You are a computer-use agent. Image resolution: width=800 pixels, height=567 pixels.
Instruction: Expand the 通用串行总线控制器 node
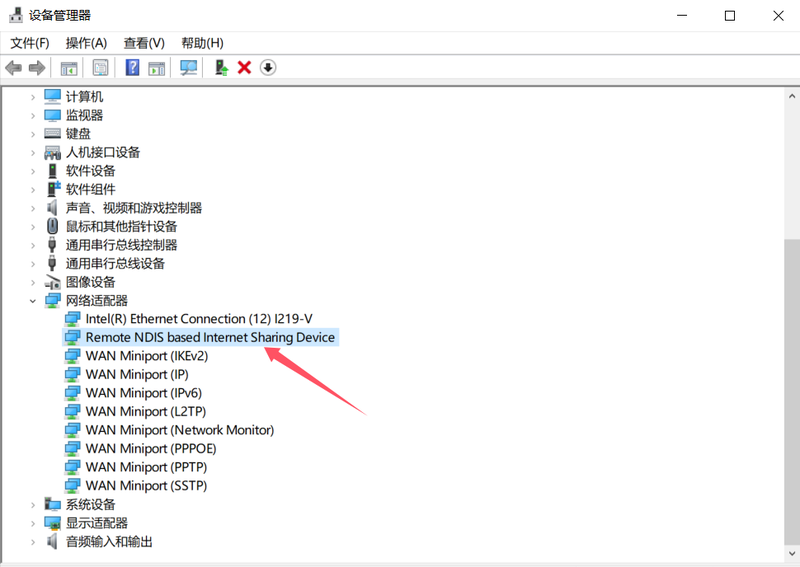point(32,245)
